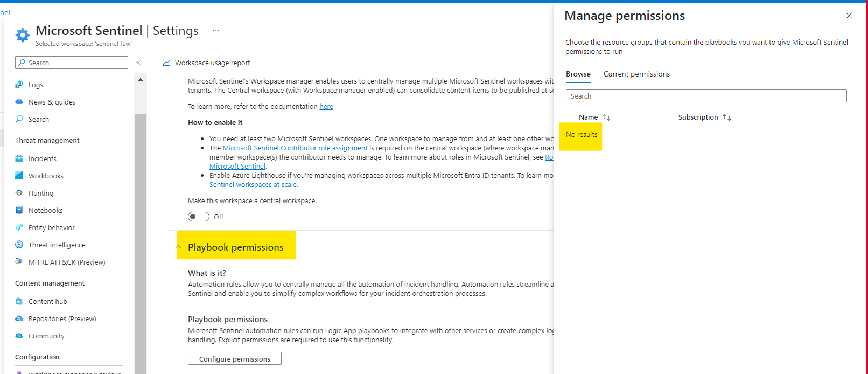Switch to Current permissions tab
The image size is (868, 374).
coord(636,74)
